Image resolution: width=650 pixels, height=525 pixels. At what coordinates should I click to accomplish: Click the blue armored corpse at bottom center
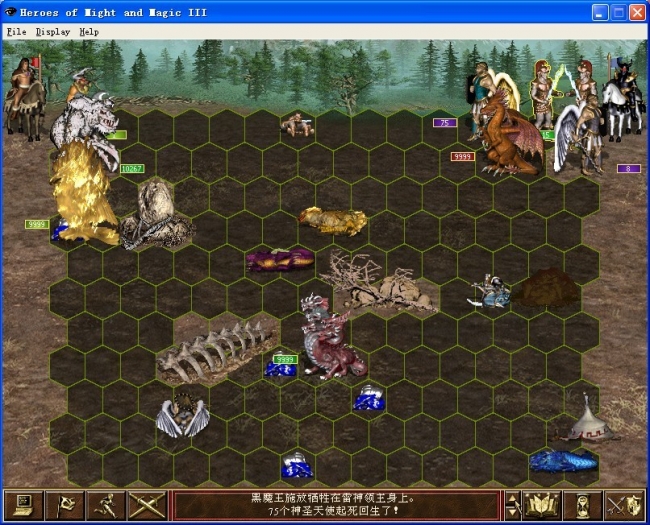pos(297,465)
